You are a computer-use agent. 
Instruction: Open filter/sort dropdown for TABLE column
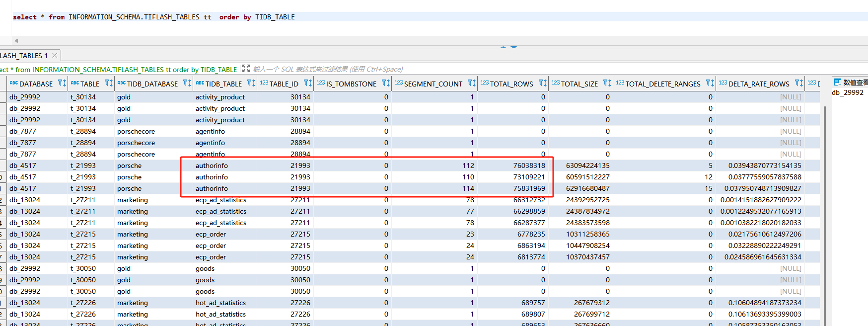click(109, 83)
